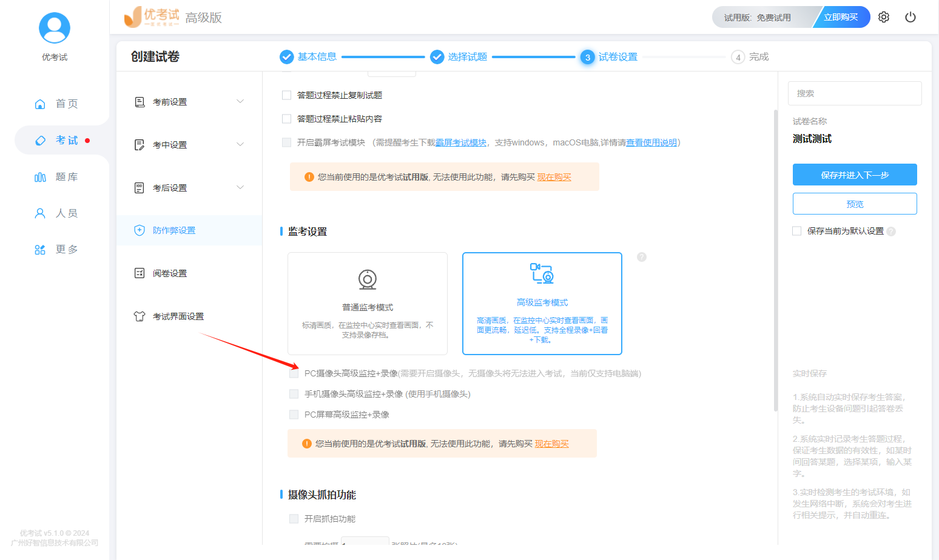This screenshot has height=560, width=939.
Task: Select 防作弊设置 settings section
Action: click(x=189, y=230)
